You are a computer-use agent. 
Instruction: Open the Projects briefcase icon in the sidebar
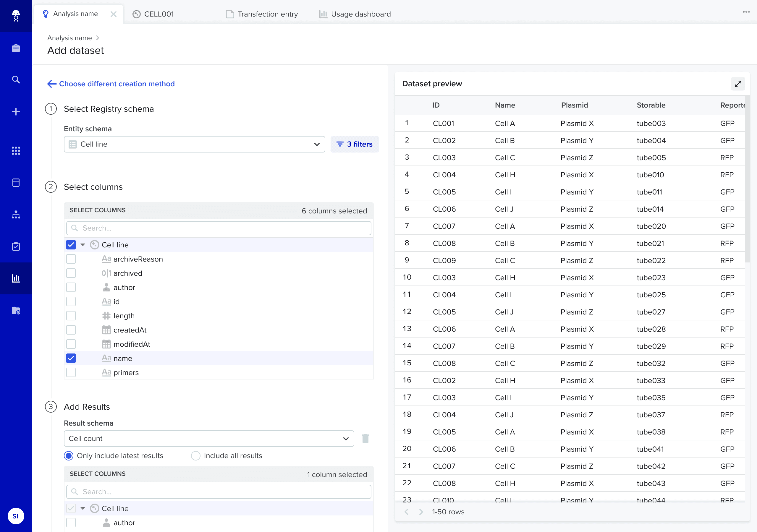click(16, 48)
